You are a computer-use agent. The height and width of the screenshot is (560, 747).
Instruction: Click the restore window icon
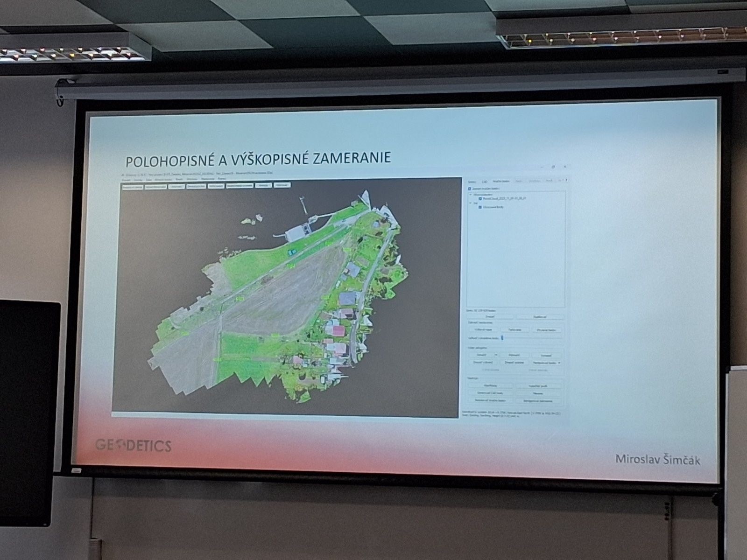[554, 167]
